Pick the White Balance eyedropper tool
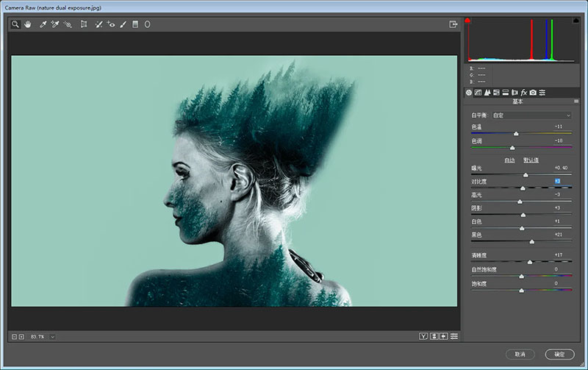 43,24
